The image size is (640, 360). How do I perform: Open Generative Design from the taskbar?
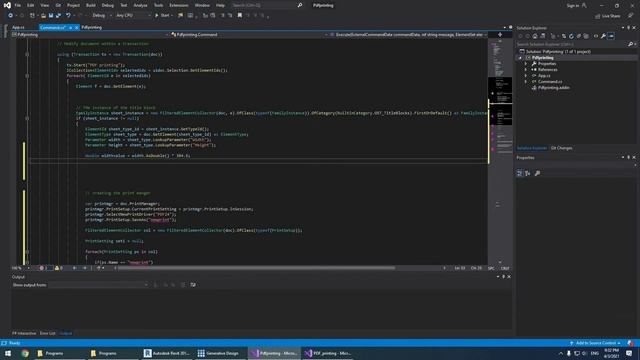(x=218, y=353)
